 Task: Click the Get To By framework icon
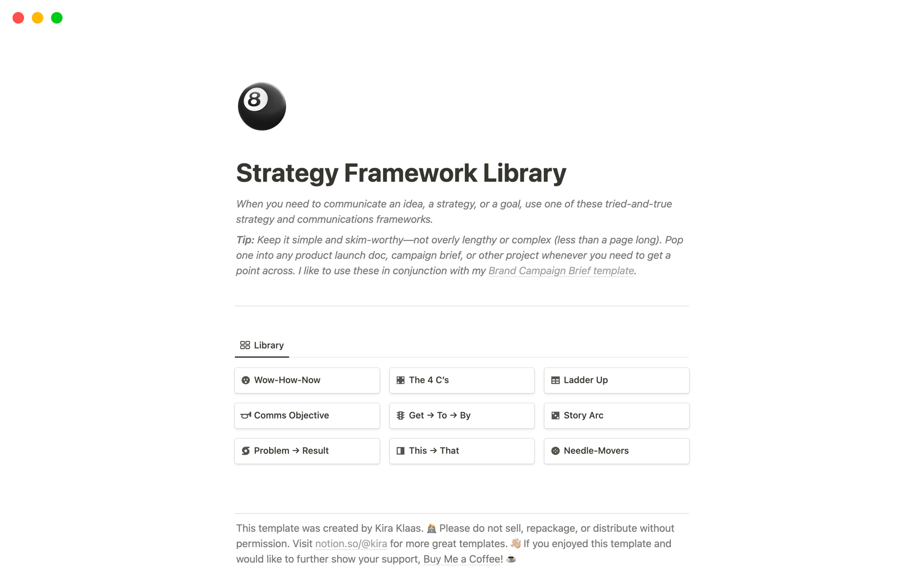pyautogui.click(x=400, y=415)
